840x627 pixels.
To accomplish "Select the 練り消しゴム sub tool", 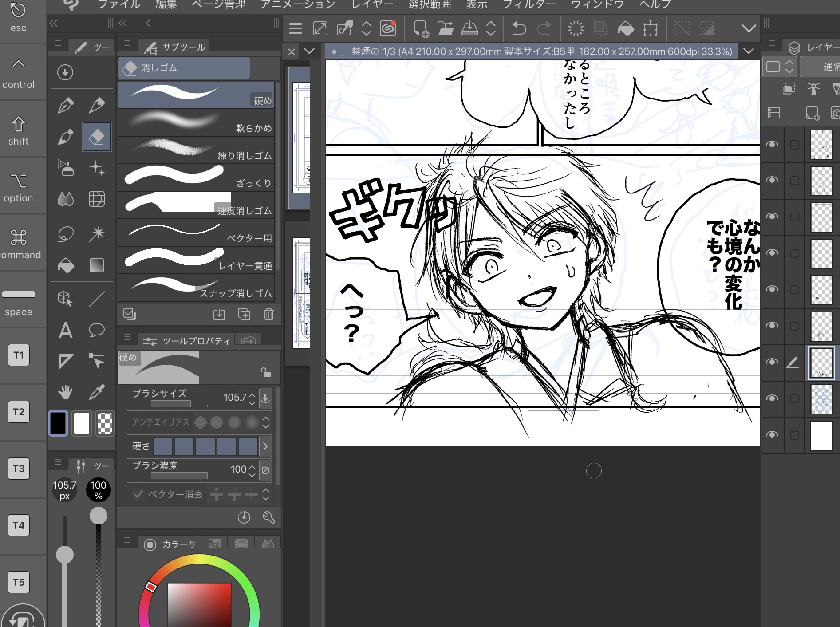I will click(x=196, y=150).
